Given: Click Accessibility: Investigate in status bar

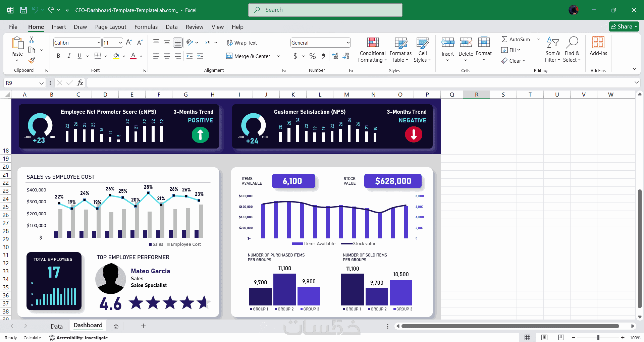Looking at the screenshot, I should pyautogui.click(x=78, y=338).
